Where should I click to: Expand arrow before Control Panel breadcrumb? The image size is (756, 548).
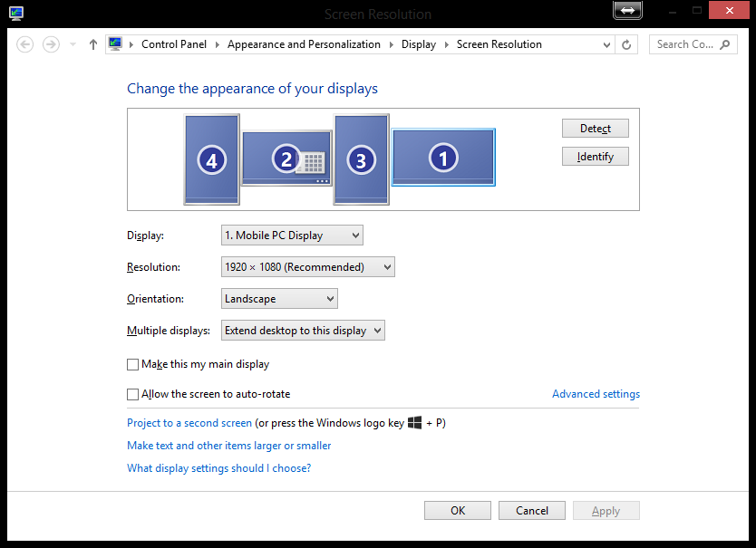(x=131, y=44)
